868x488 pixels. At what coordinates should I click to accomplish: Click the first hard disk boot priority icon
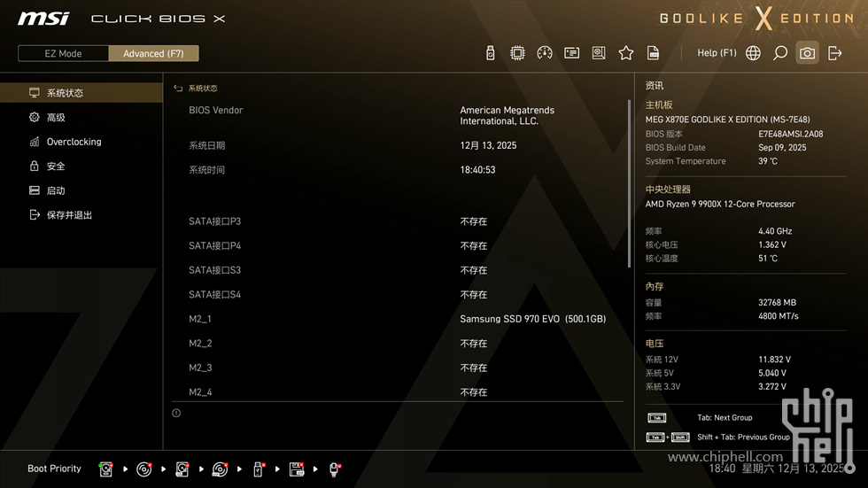106,469
